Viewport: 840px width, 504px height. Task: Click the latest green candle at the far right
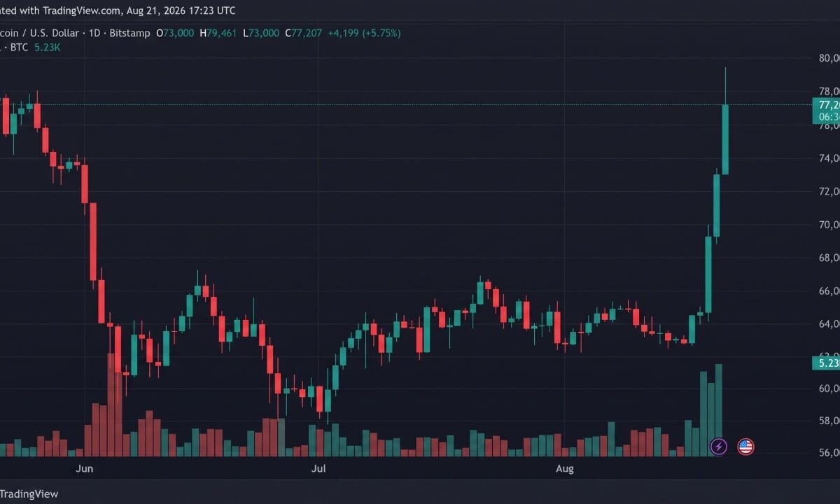(x=726, y=139)
